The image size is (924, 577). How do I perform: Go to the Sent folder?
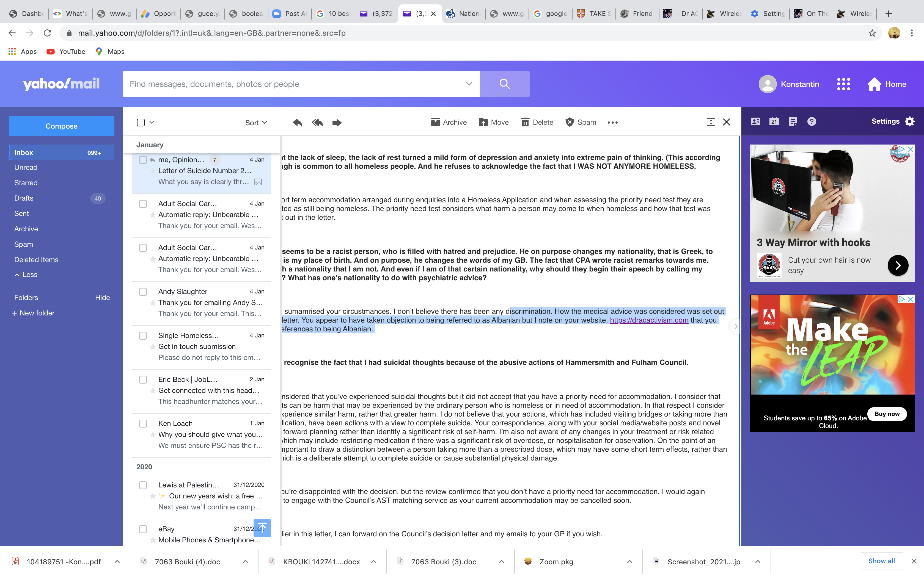pos(21,214)
